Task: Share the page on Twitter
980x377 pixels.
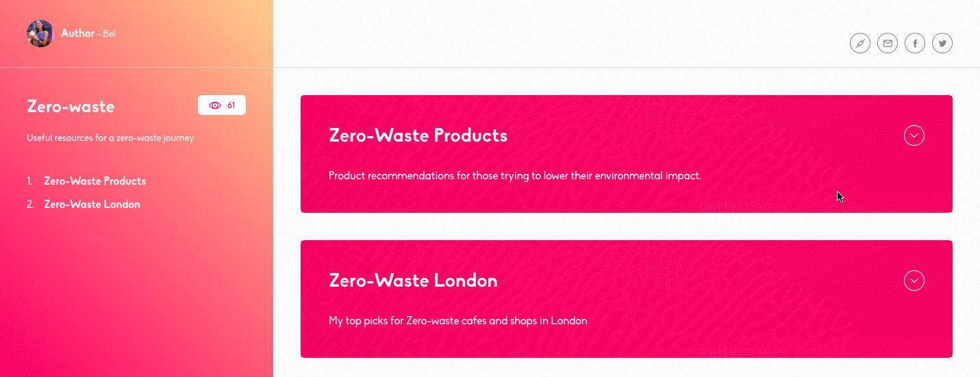Action: tap(942, 44)
